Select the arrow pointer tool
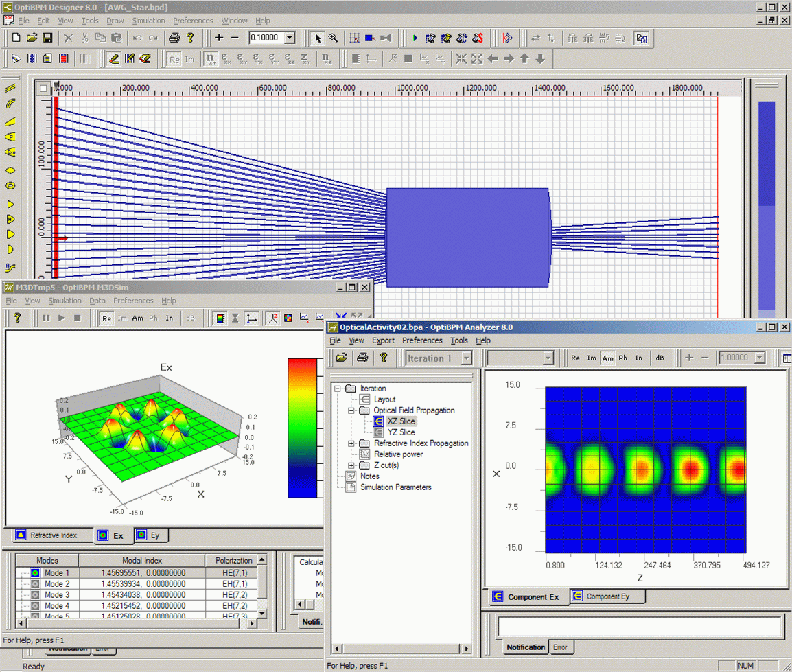Screen dimensions: 792x672 (x=318, y=38)
